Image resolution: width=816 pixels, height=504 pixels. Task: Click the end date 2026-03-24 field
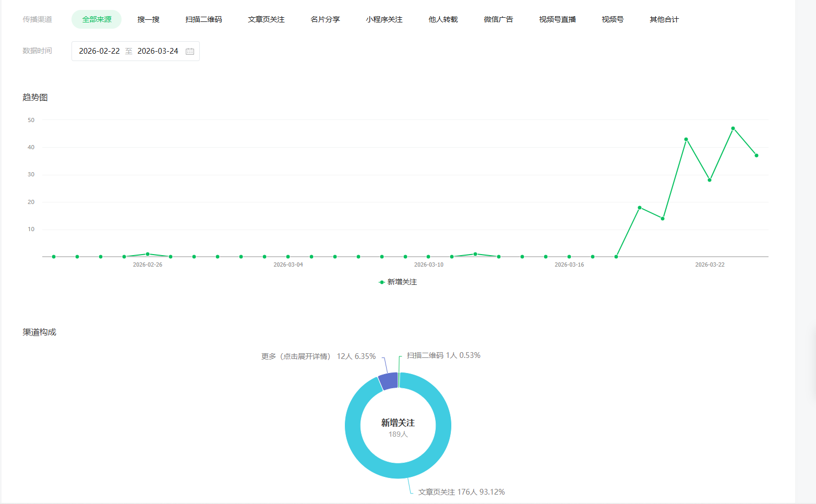pos(158,51)
